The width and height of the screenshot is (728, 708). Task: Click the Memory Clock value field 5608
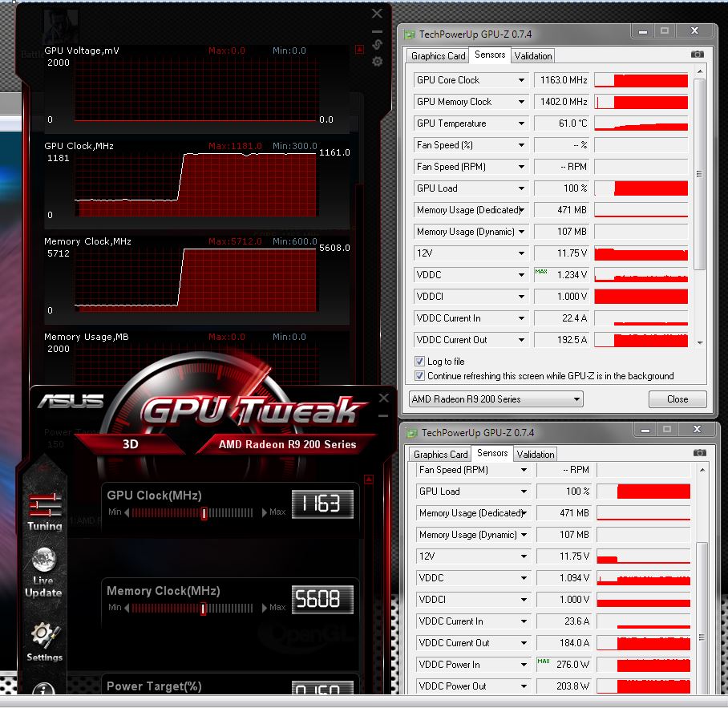322,600
